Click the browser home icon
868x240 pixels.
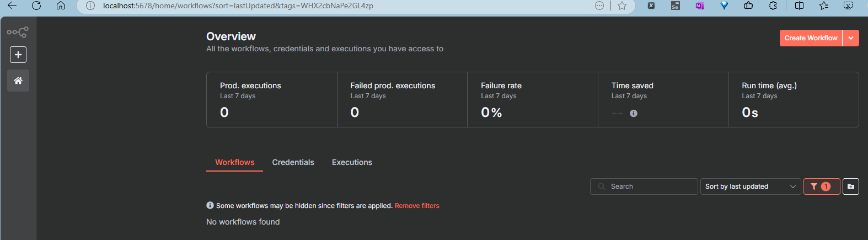click(x=61, y=6)
